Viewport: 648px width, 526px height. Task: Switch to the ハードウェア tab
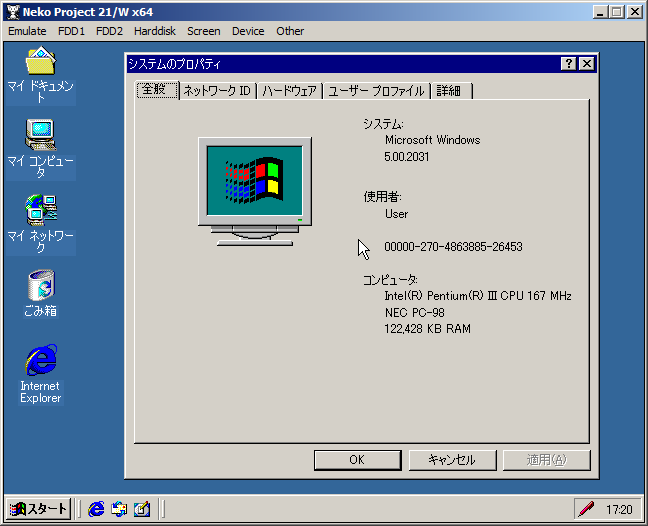click(290, 91)
